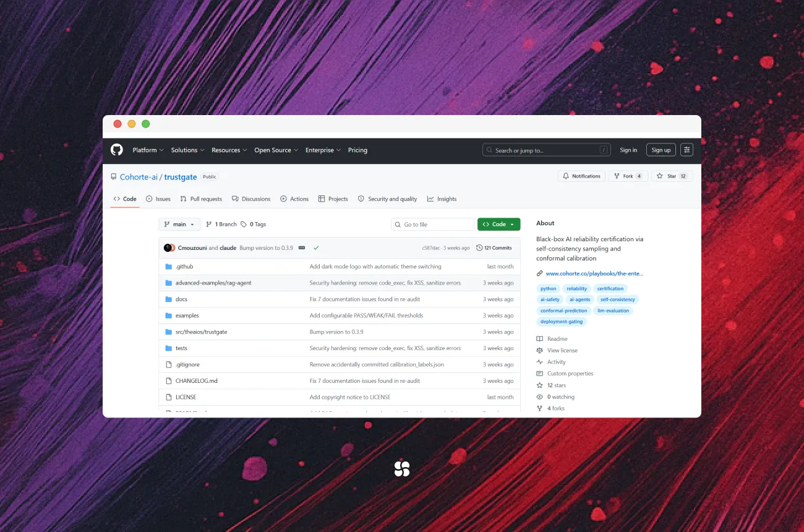Screen dimensions: 804x532
Task: Click the Readme book icon
Action: coord(540,339)
